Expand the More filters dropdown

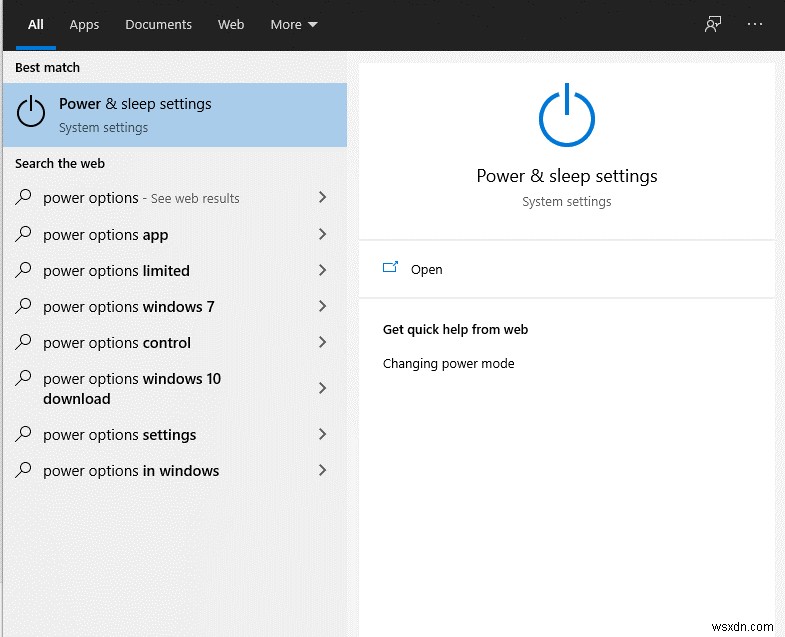294,25
